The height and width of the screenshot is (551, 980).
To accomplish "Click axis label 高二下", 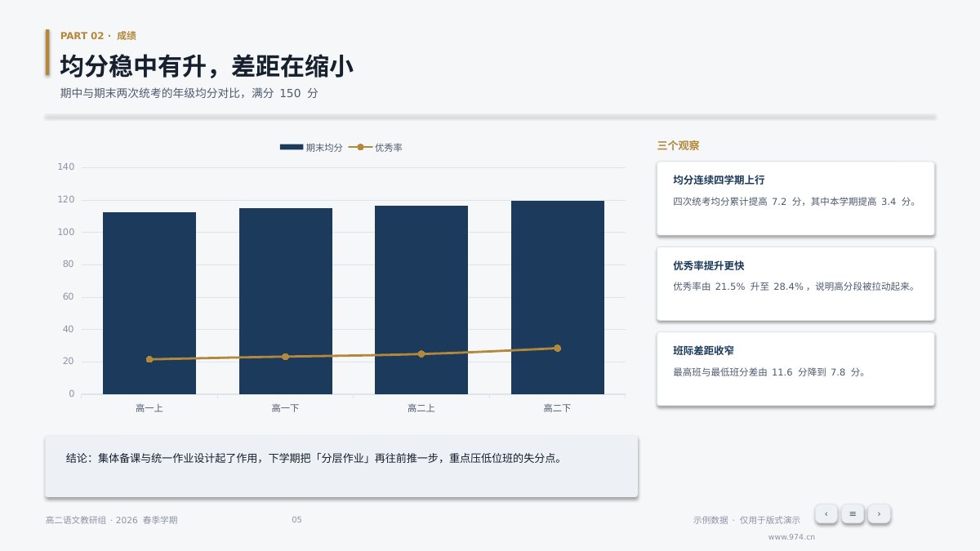I will click(558, 408).
